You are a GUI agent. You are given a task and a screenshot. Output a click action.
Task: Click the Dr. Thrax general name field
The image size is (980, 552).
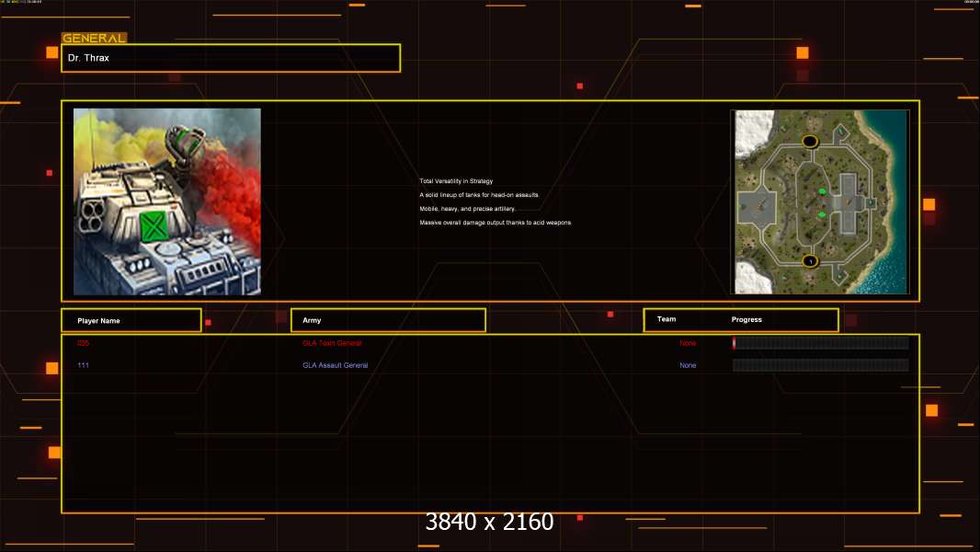click(231, 58)
